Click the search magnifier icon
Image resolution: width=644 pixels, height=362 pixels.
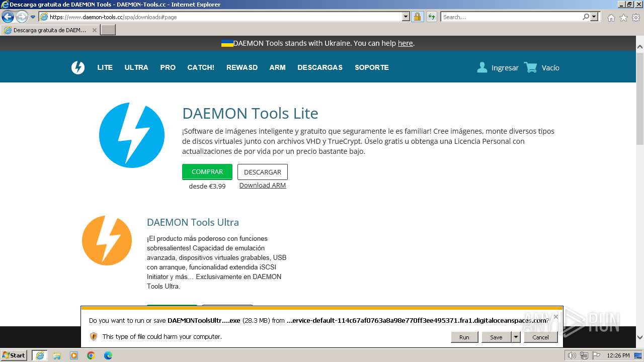tap(586, 17)
